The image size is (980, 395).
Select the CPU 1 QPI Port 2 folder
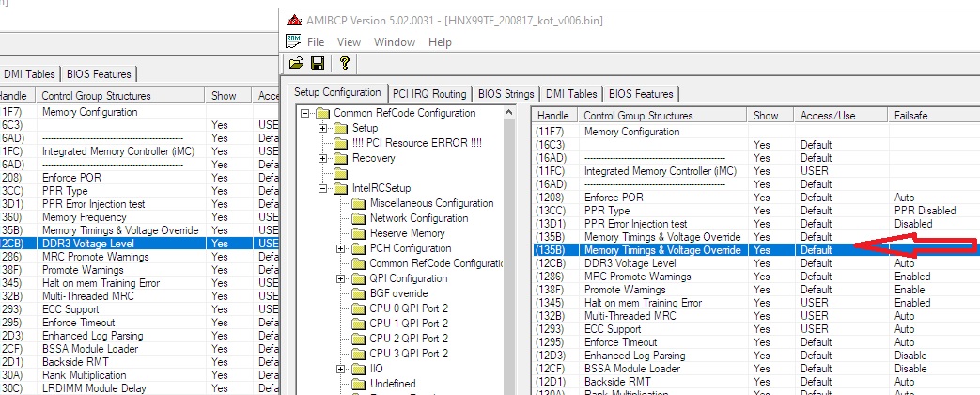pyautogui.click(x=400, y=324)
